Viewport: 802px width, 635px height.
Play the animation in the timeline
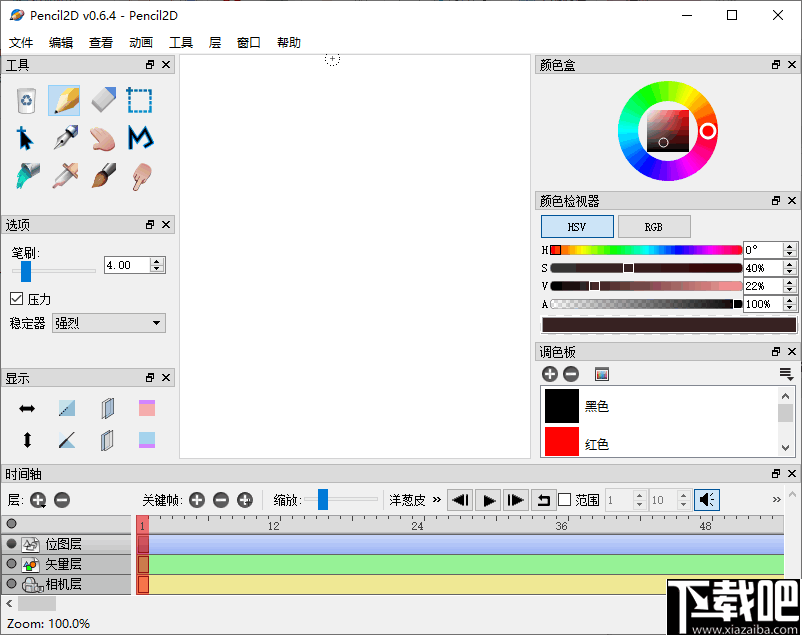tap(487, 500)
